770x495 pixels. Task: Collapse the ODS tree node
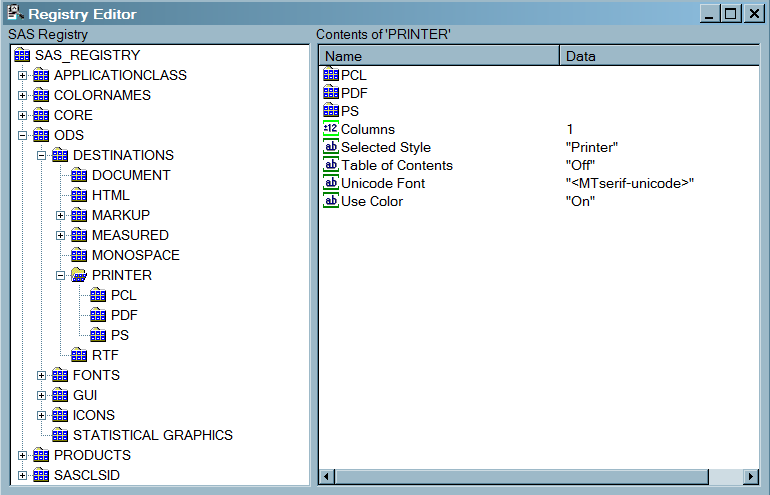pyautogui.click(x=22, y=135)
